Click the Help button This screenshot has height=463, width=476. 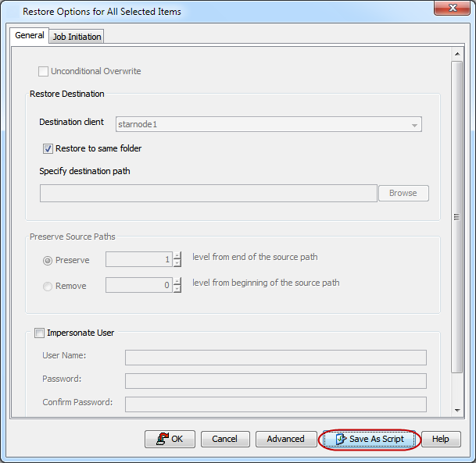441,439
